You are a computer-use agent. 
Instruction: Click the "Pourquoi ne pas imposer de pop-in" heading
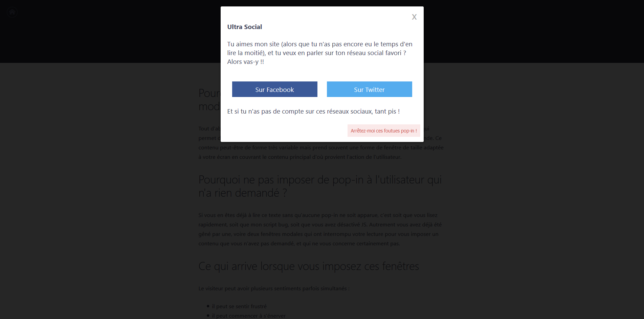coord(320,186)
